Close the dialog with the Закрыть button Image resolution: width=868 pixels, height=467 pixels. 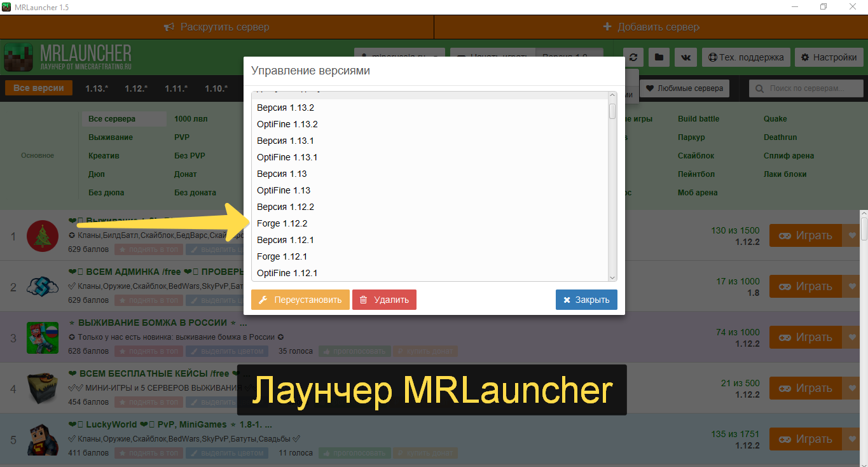coord(586,300)
